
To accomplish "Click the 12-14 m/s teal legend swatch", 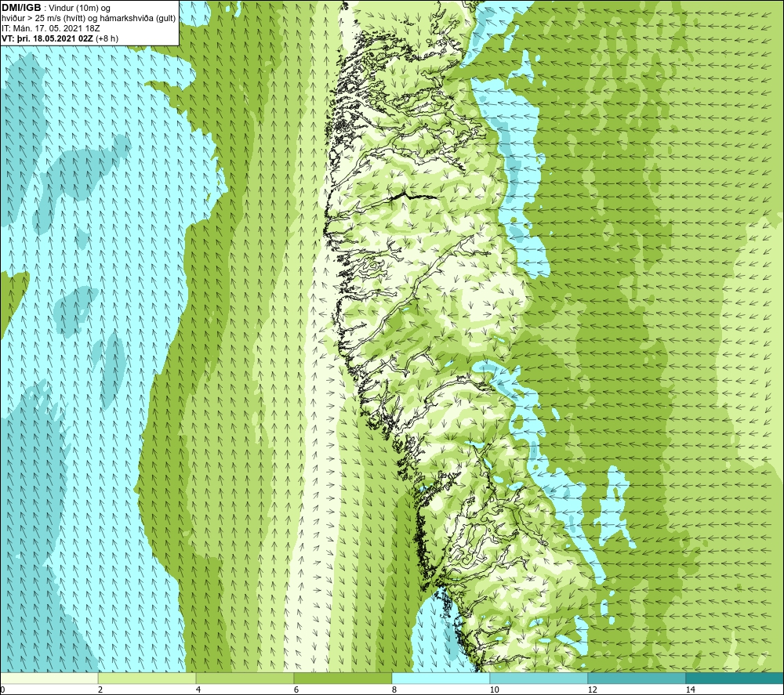I will click(x=637, y=678).
